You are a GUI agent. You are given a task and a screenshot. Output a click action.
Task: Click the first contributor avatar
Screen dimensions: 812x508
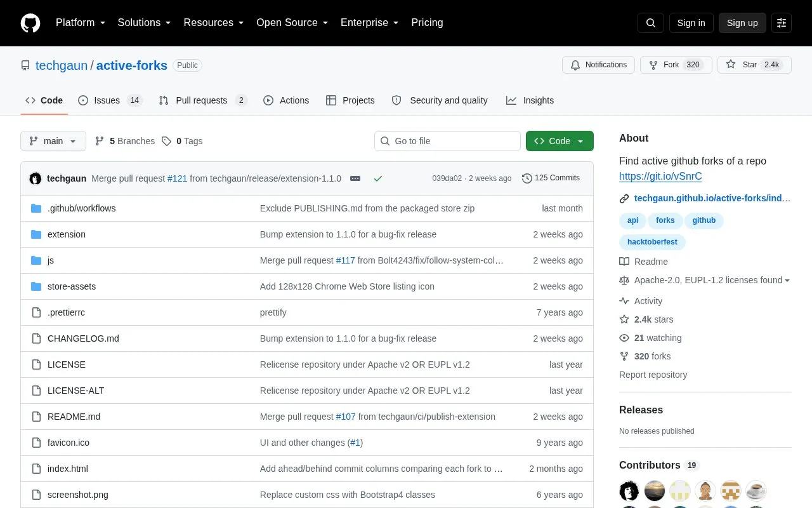coord(629,491)
